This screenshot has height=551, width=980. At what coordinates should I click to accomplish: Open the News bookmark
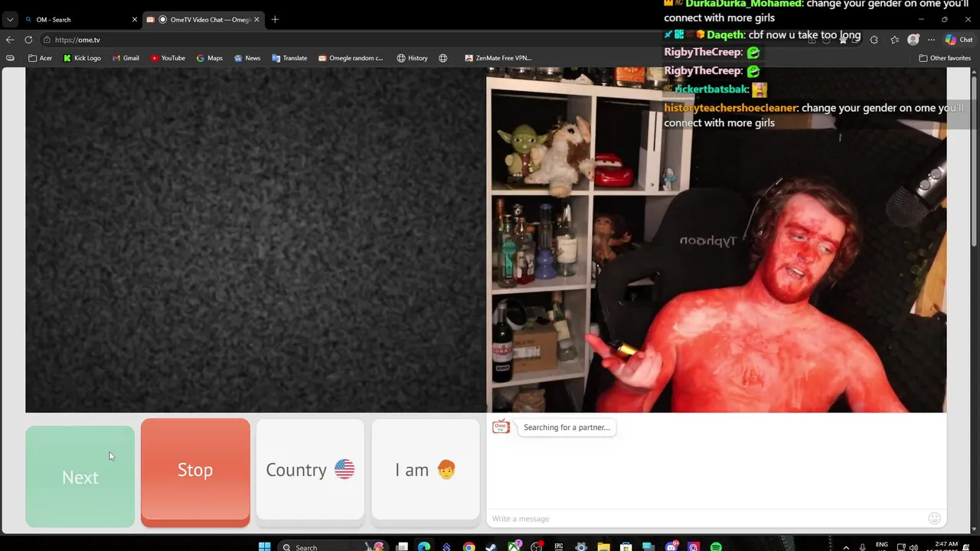click(x=247, y=58)
